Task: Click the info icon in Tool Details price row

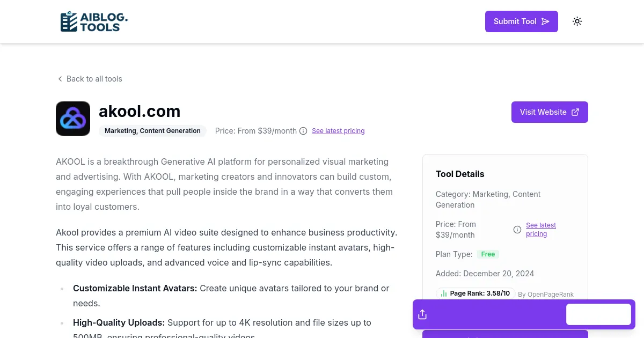Action: tap(517, 230)
